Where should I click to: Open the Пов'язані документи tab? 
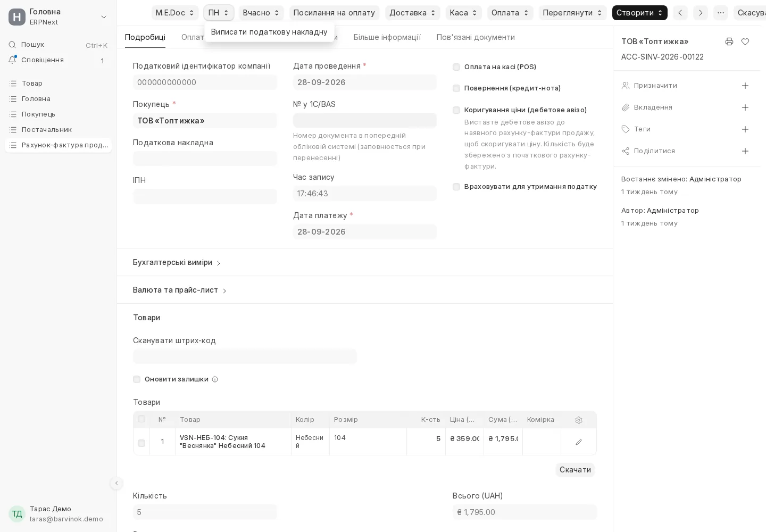point(476,37)
